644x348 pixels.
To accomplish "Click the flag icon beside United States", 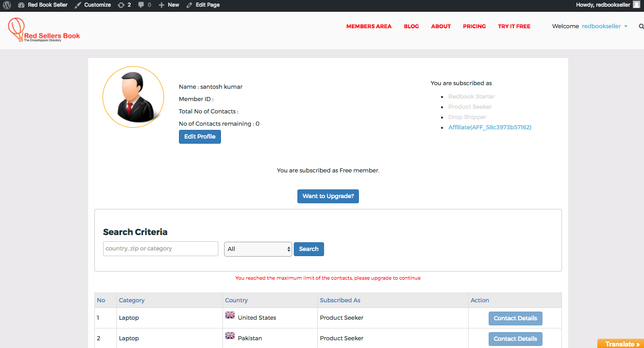I will coord(230,315).
